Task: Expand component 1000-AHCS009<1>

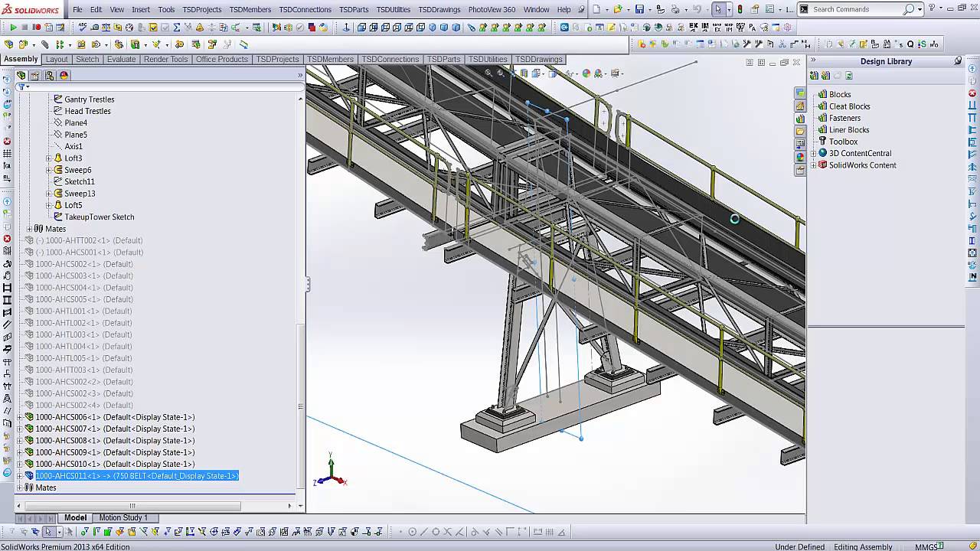Action: [20, 452]
